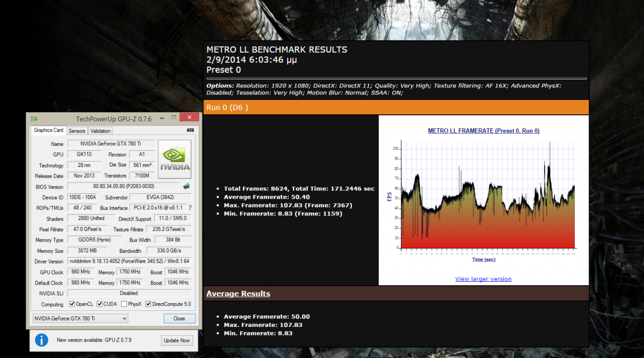Click the Close button in GPU-Z
The height and width of the screenshot is (358, 644).
[x=179, y=318]
